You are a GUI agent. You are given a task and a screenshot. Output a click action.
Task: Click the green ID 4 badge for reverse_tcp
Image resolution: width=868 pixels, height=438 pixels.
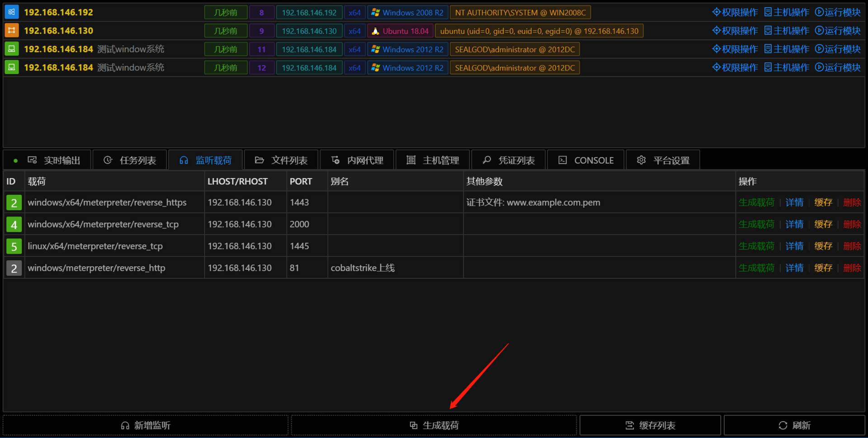[x=14, y=224]
